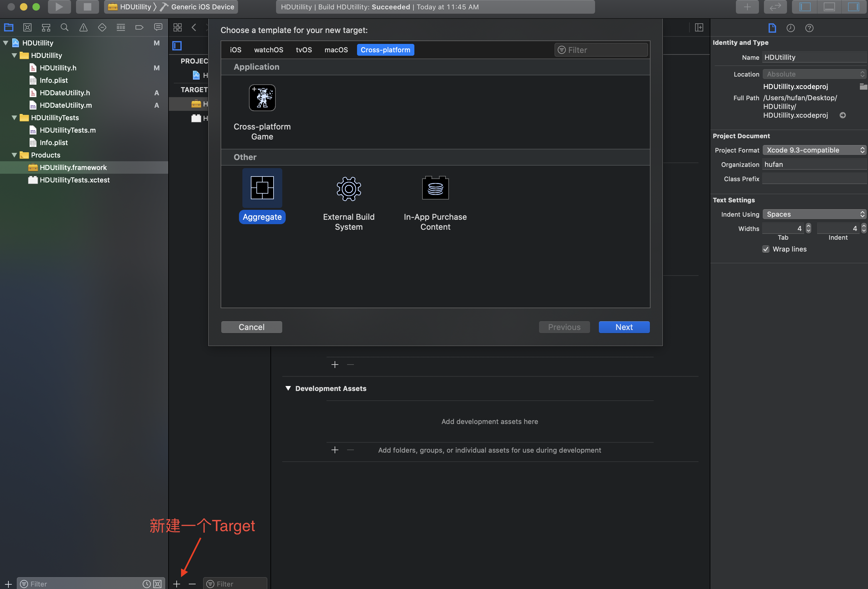
Task: Click the Next button
Action: click(x=624, y=327)
